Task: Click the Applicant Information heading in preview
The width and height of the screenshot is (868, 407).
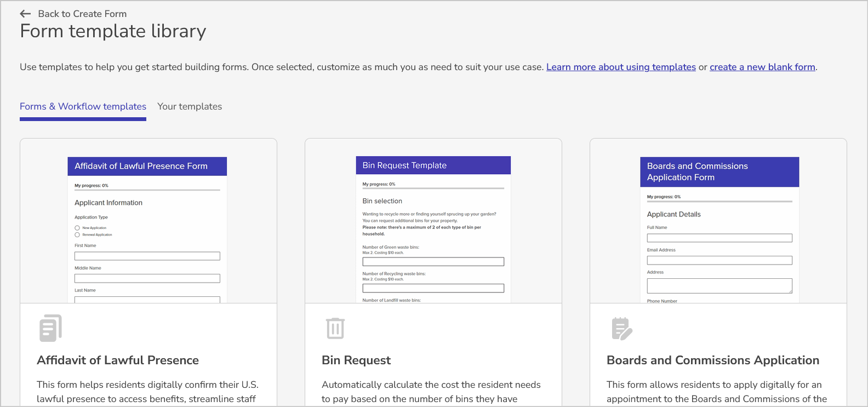Action: click(108, 203)
